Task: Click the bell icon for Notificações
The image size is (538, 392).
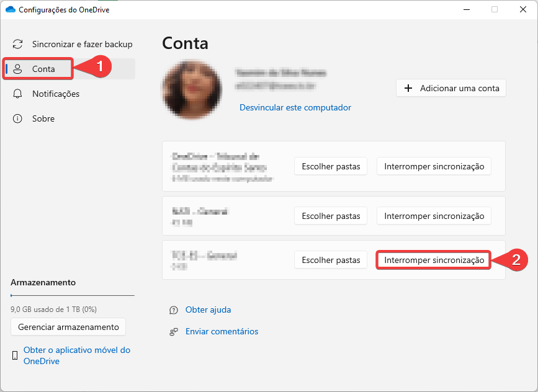Action: tap(17, 94)
